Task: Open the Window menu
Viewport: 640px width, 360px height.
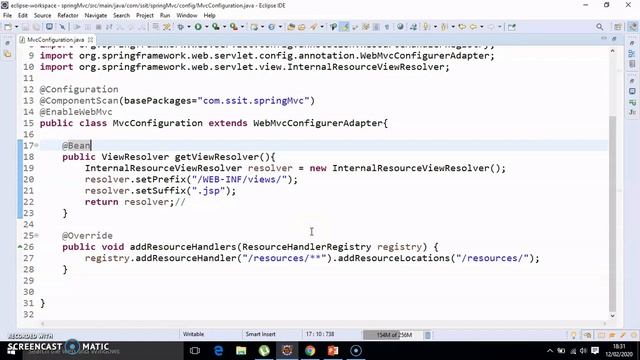Action: (187, 16)
